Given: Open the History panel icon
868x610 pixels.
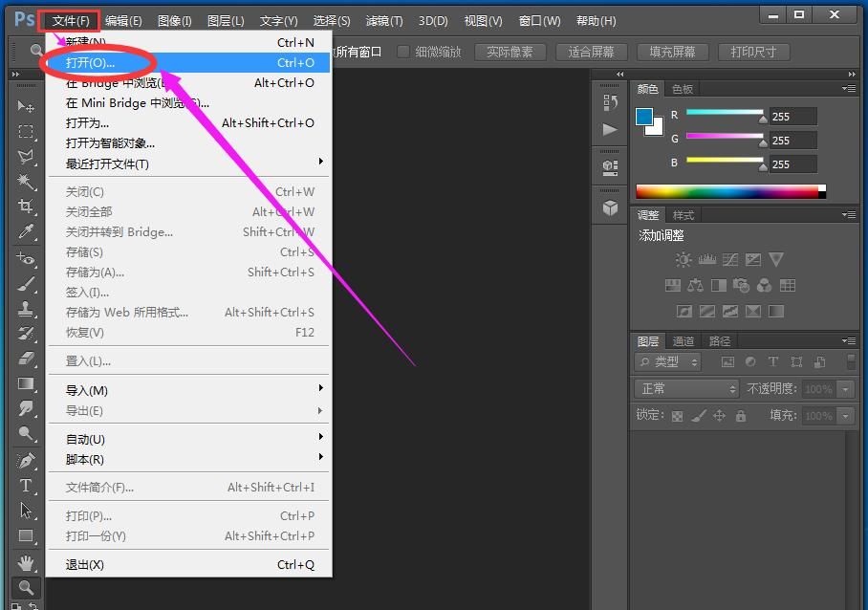Looking at the screenshot, I should click(610, 102).
